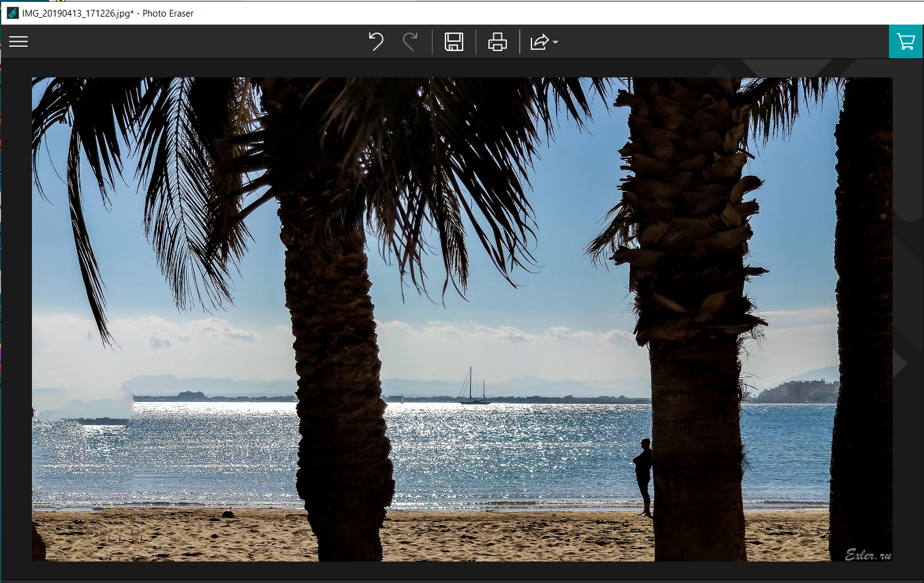The width and height of the screenshot is (924, 583).
Task: Undo the last erase action
Action: point(376,42)
